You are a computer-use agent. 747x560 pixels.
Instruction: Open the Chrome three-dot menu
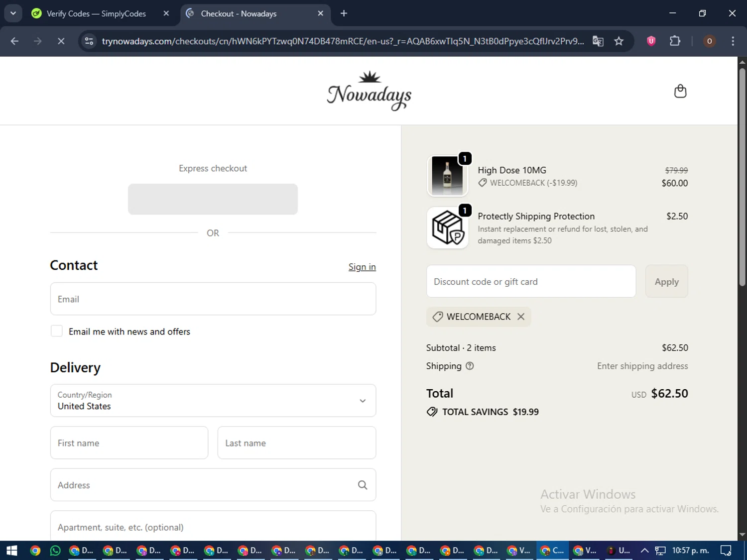pos(733,41)
